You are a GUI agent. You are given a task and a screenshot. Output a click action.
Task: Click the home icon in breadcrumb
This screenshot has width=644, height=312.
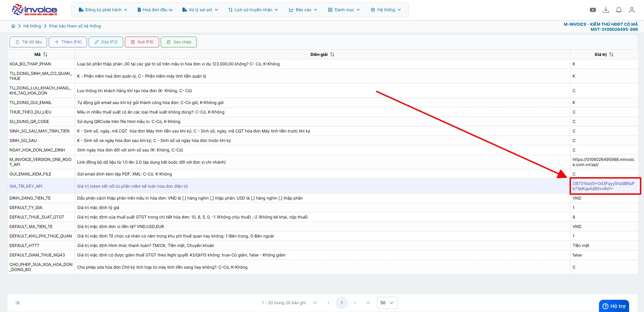coord(13,26)
